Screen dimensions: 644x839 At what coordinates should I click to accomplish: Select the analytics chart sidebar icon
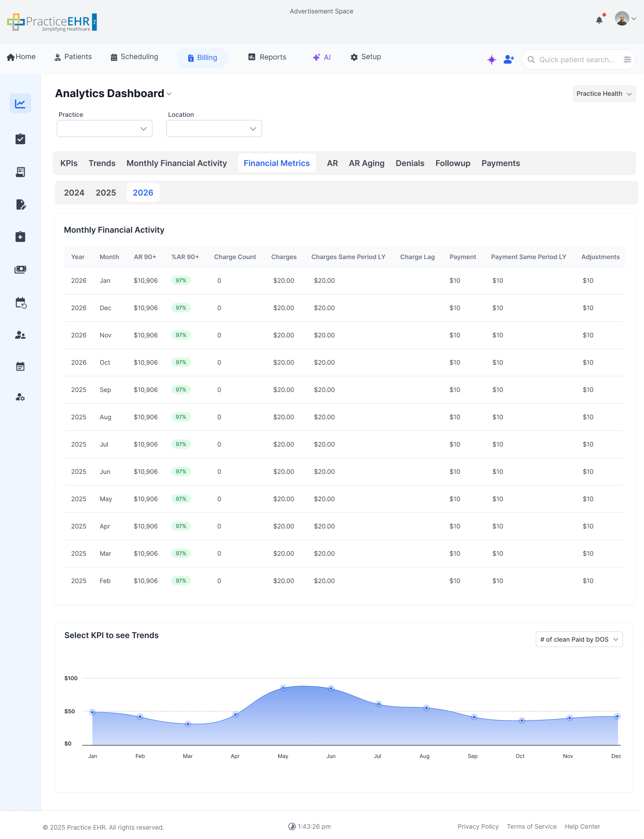click(x=20, y=103)
